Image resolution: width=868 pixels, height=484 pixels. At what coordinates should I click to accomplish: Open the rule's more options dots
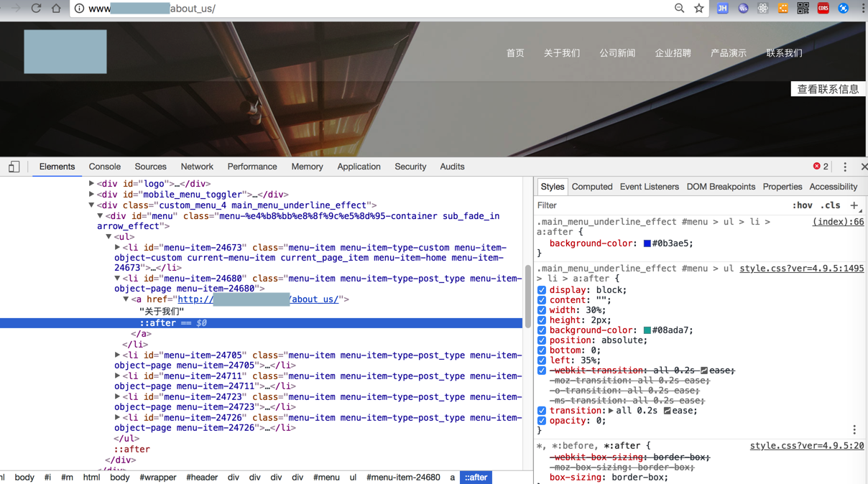(854, 429)
